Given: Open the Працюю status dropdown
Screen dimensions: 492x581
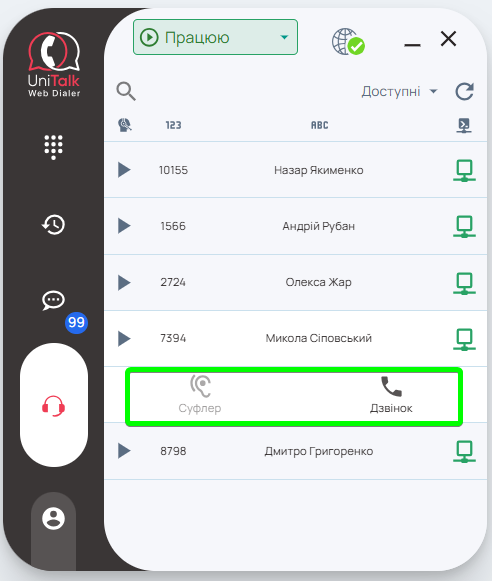Looking at the screenshot, I should [x=215, y=37].
